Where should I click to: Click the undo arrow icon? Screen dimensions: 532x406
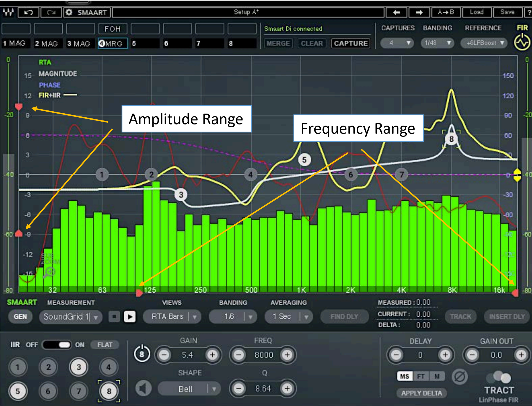[29, 12]
